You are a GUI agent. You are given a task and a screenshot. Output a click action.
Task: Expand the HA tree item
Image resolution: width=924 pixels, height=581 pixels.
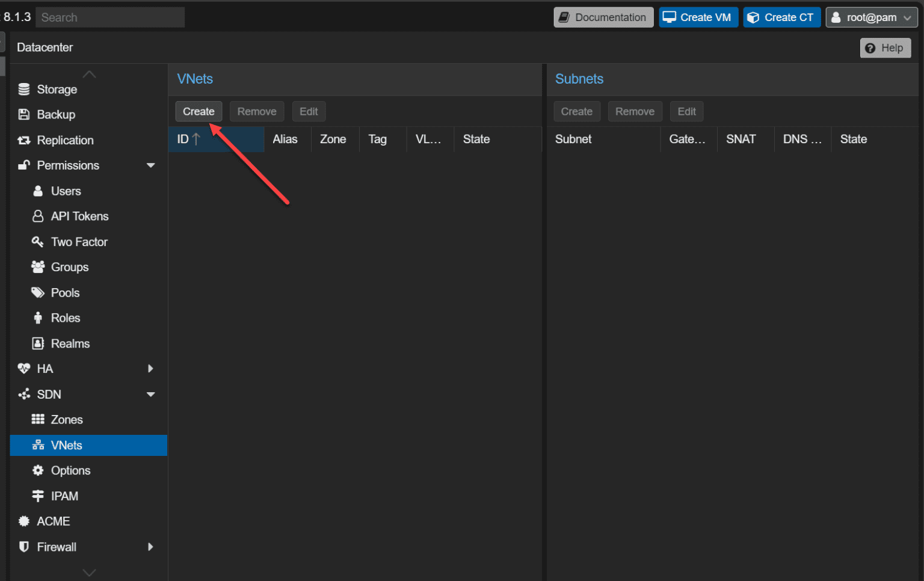[150, 368]
